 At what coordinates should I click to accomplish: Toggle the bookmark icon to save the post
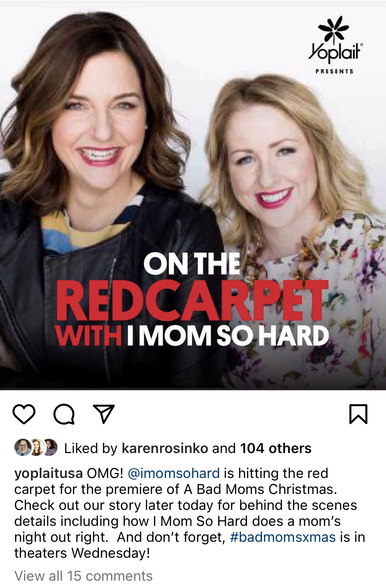point(358,414)
